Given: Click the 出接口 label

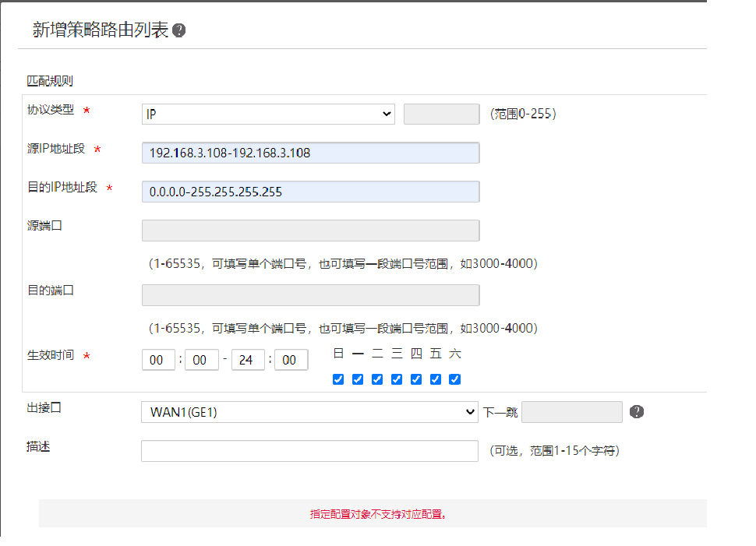Looking at the screenshot, I should coord(44,407).
